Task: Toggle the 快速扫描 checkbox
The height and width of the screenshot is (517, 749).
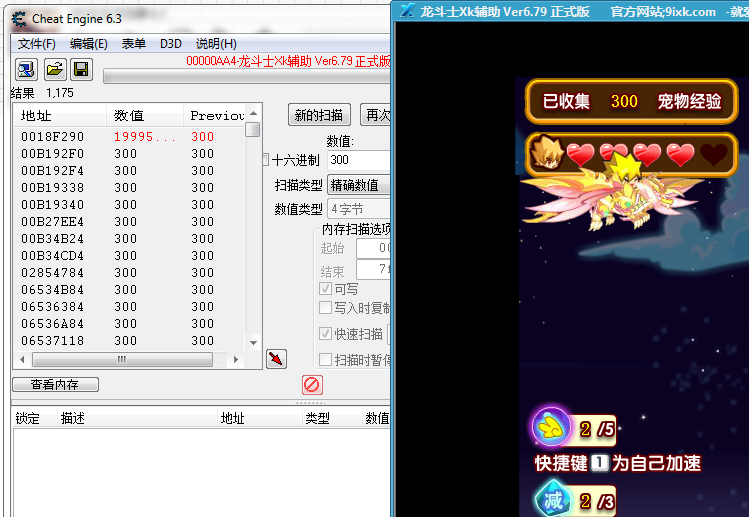Action: coord(325,334)
